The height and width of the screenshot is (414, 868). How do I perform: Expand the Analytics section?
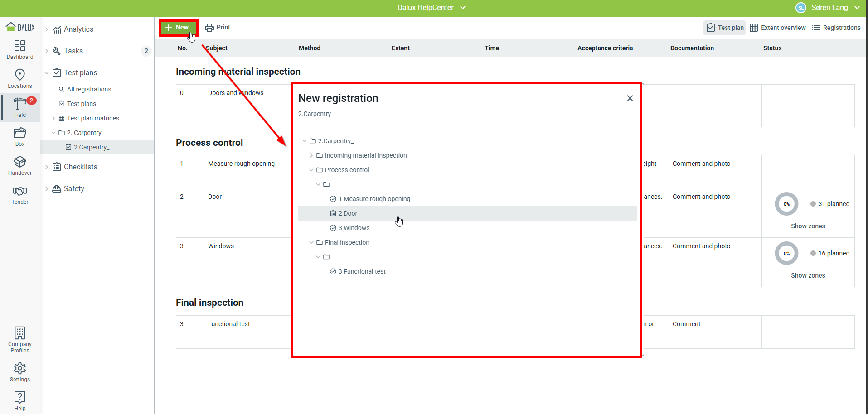47,29
